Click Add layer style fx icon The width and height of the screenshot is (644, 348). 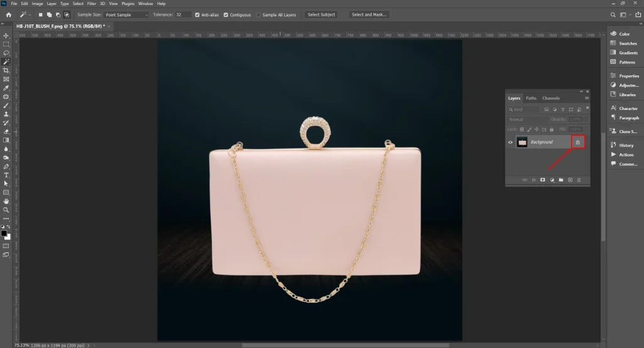(533, 180)
